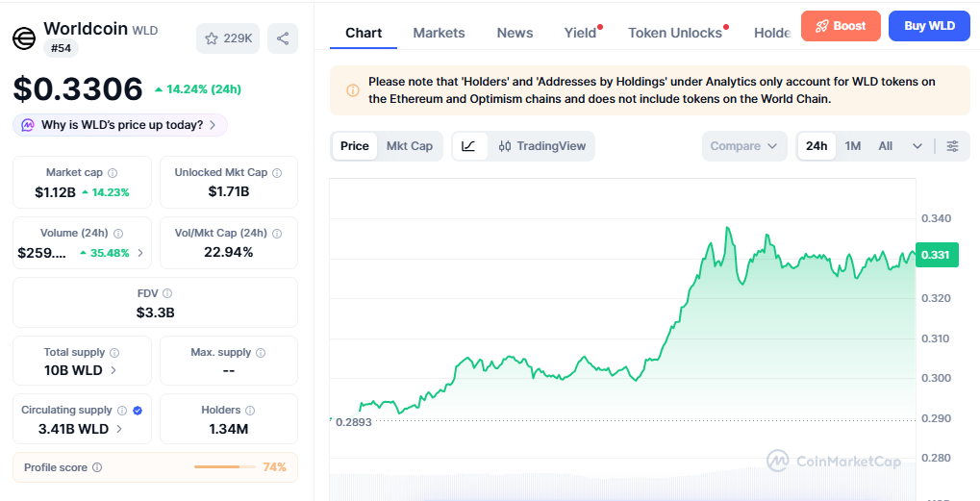The image size is (980, 501).
Task: Click the 22.94% Vol/Mkt Cap value
Action: point(229,252)
